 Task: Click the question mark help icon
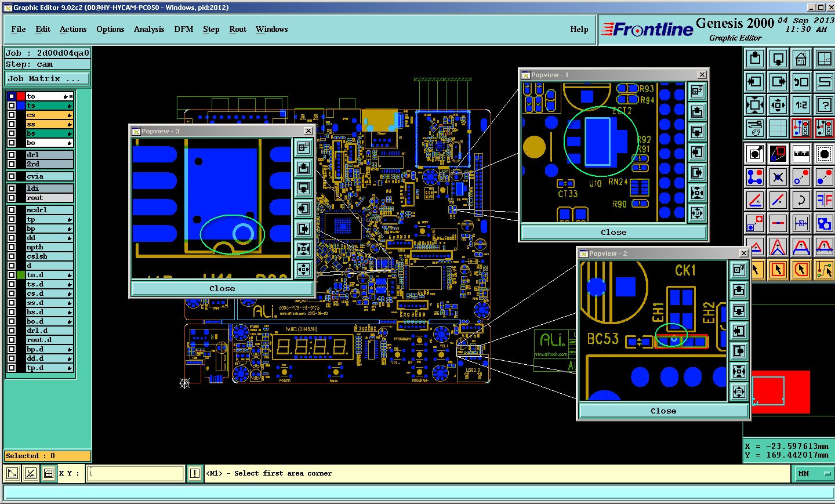(825, 105)
